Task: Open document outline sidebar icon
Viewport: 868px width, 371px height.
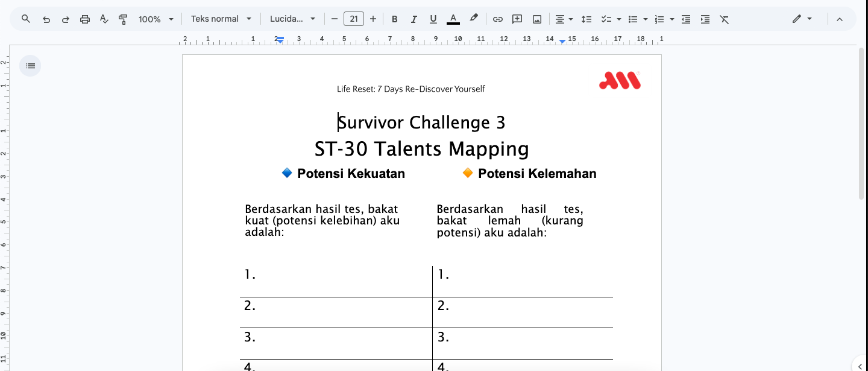Action: (x=30, y=66)
